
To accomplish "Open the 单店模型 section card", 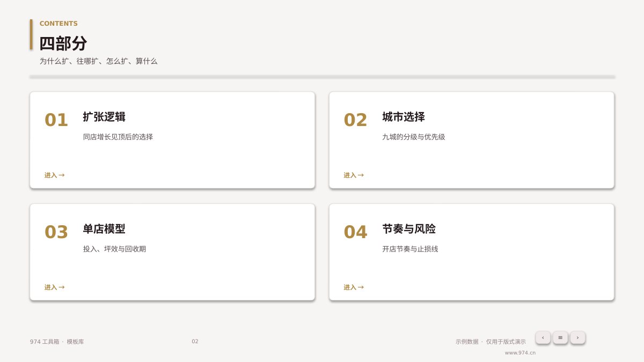I will (172, 252).
